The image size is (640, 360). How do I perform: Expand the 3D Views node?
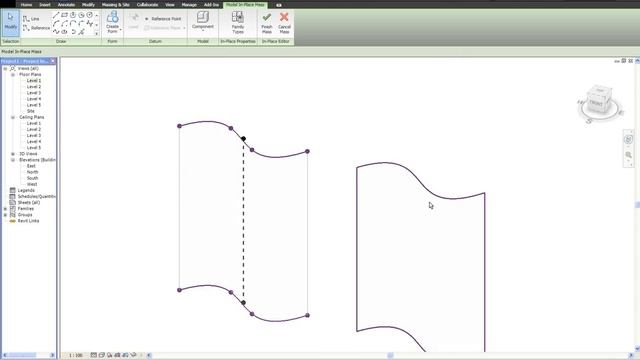13,154
